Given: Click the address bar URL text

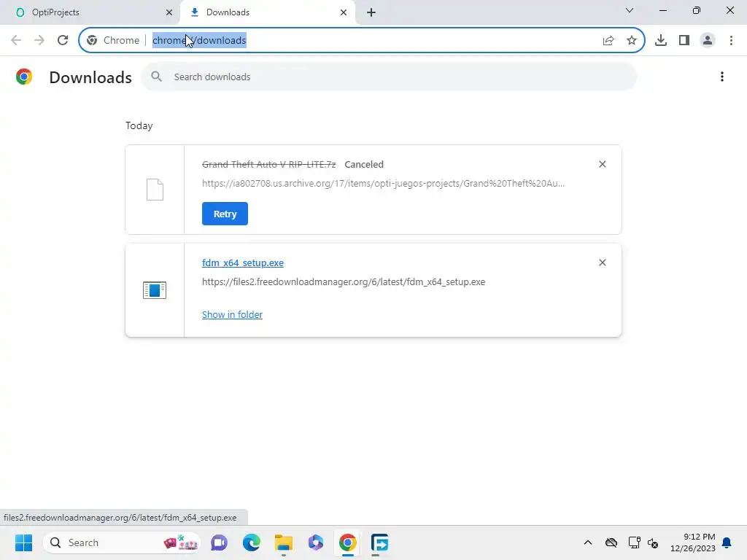Looking at the screenshot, I should (x=199, y=41).
